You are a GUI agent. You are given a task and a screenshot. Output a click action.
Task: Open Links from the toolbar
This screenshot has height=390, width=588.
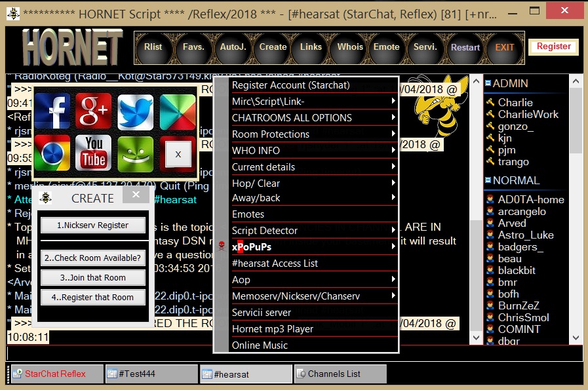click(x=311, y=47)
